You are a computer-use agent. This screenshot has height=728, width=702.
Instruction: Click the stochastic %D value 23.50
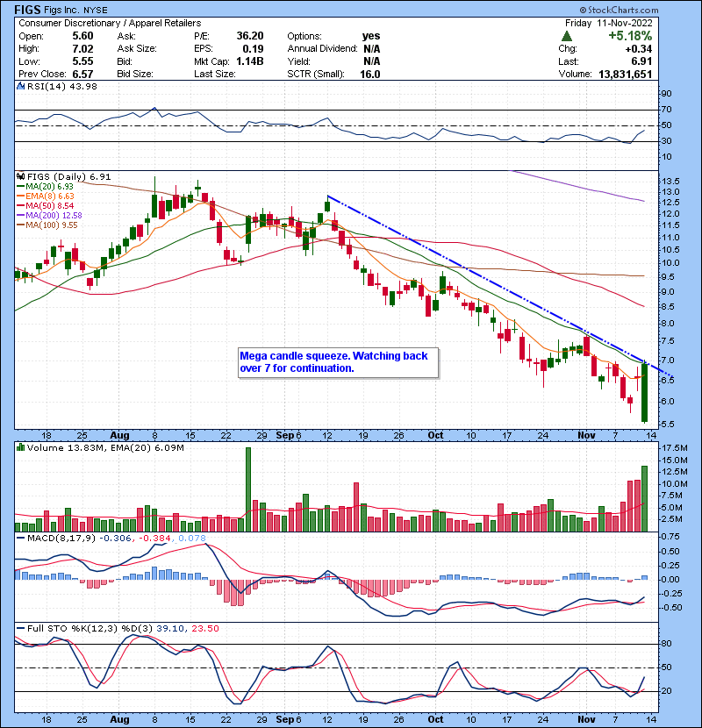point(204,628)
